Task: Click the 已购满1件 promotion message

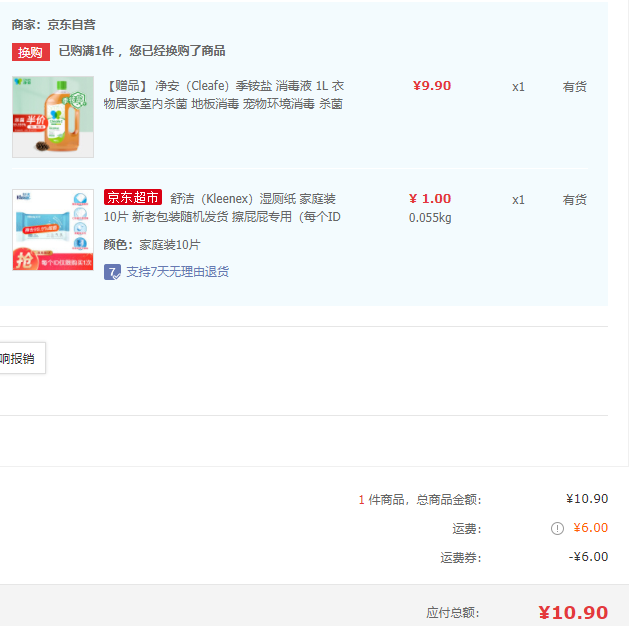Action: (142, 51)
